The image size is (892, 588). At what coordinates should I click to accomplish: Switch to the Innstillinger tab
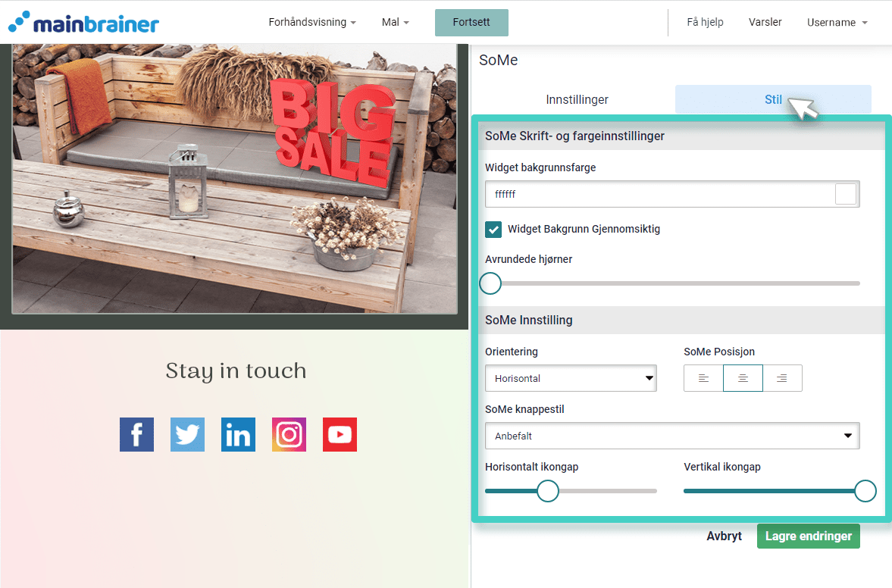(x=577, y=99)
